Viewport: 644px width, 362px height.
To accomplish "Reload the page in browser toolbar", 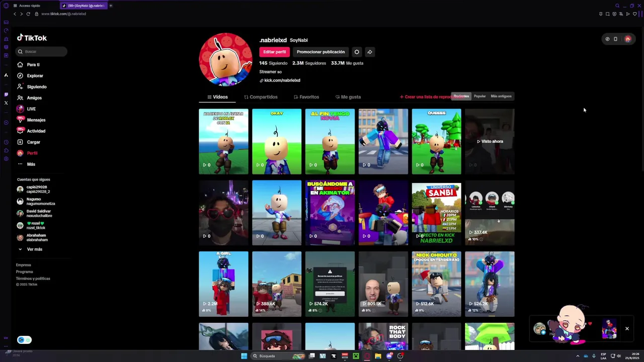I will 28,14.
